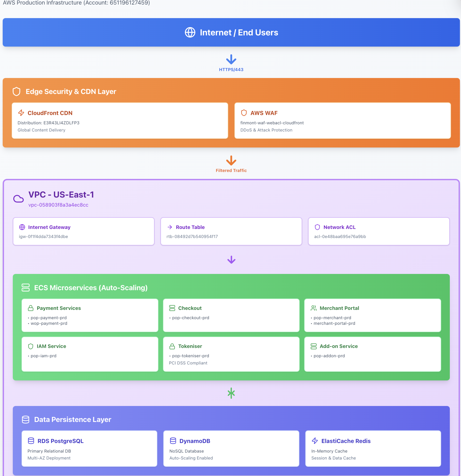This screenshot has height=476, width=461.
Task: Click the server icon beside Add-on Service
Action: [x=314, y=346]
